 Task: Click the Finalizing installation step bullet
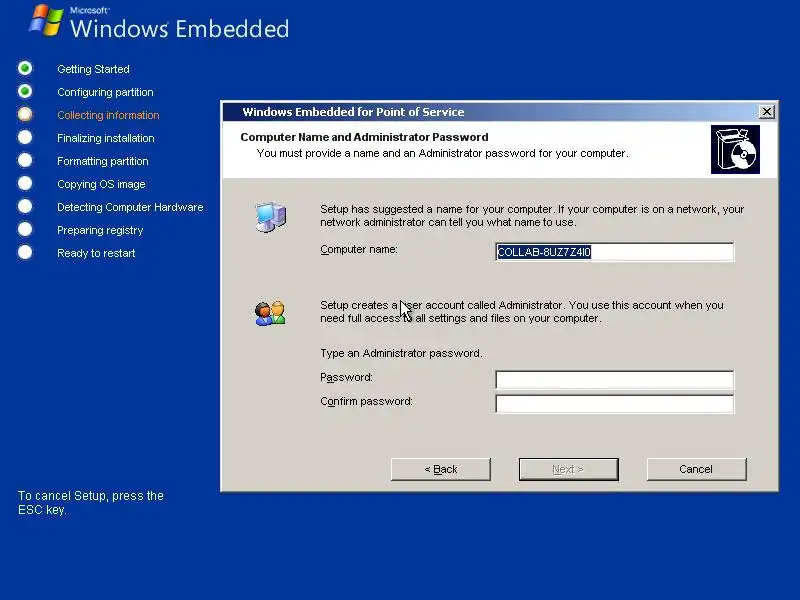(25, 137)
